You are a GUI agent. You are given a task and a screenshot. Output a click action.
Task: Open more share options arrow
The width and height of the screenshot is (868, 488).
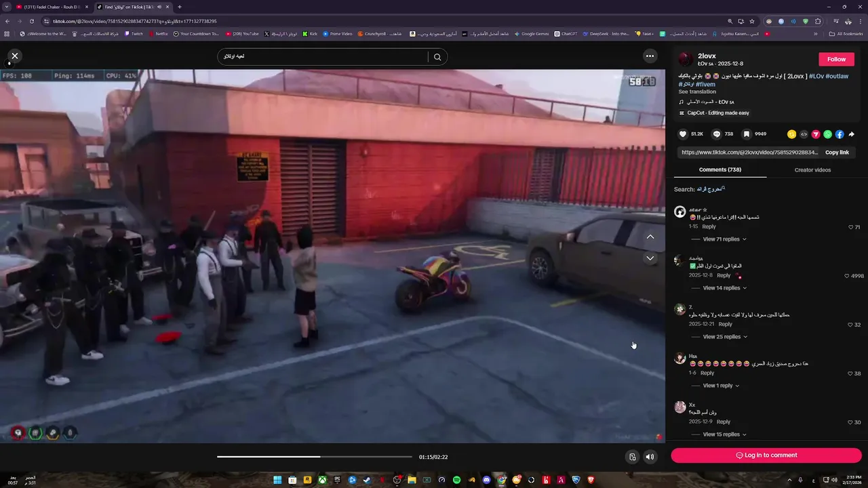[852, 134]
